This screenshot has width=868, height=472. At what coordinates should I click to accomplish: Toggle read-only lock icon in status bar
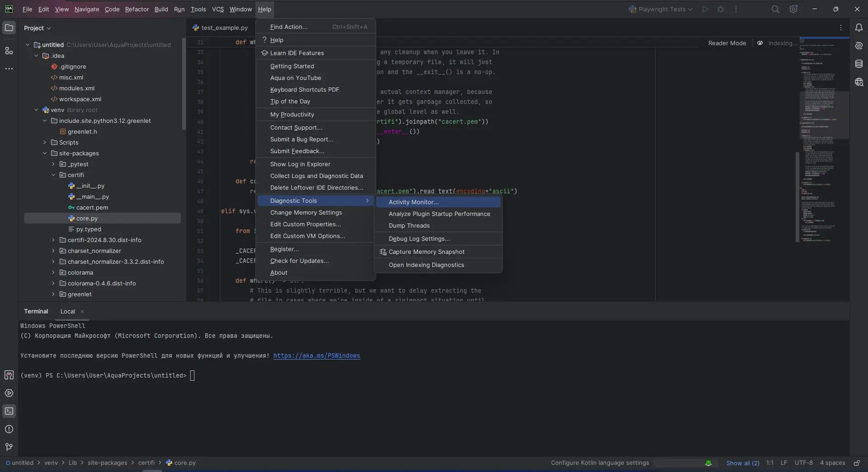tap(856, 463)
